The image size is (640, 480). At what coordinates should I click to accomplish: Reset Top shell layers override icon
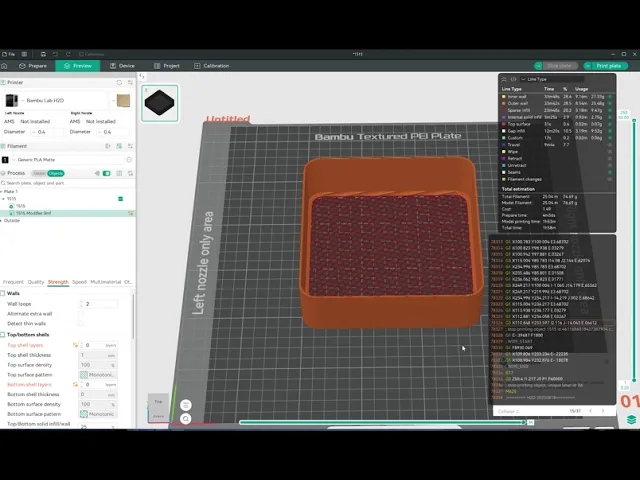tap(75, 345)
